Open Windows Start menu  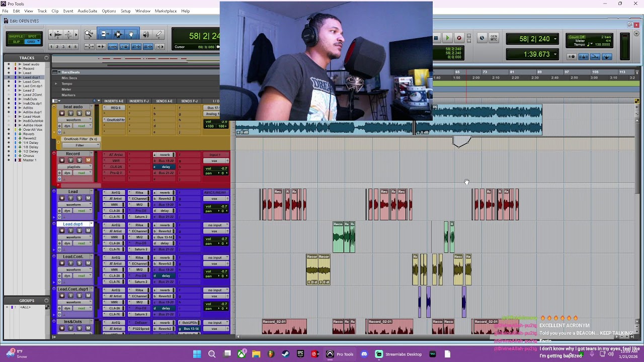click(x=197, y=354)
